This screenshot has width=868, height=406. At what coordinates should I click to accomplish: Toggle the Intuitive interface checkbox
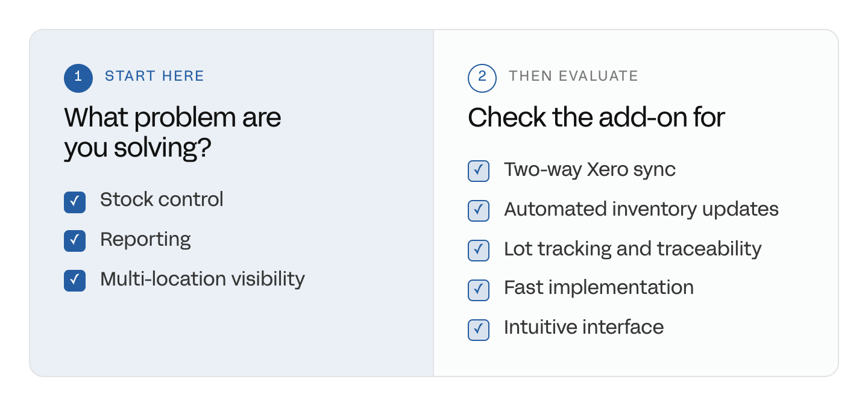pyautogui.click(x=479, y=329)
